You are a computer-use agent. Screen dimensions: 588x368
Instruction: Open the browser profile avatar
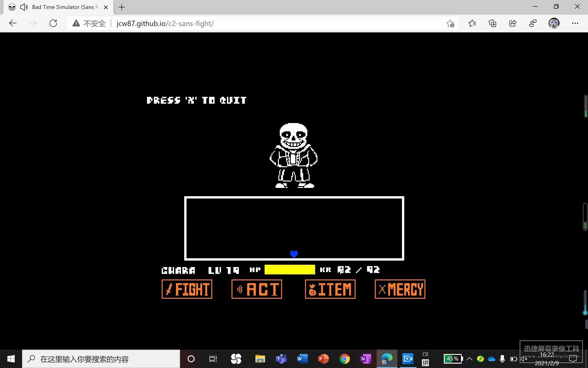coord(554,23)
